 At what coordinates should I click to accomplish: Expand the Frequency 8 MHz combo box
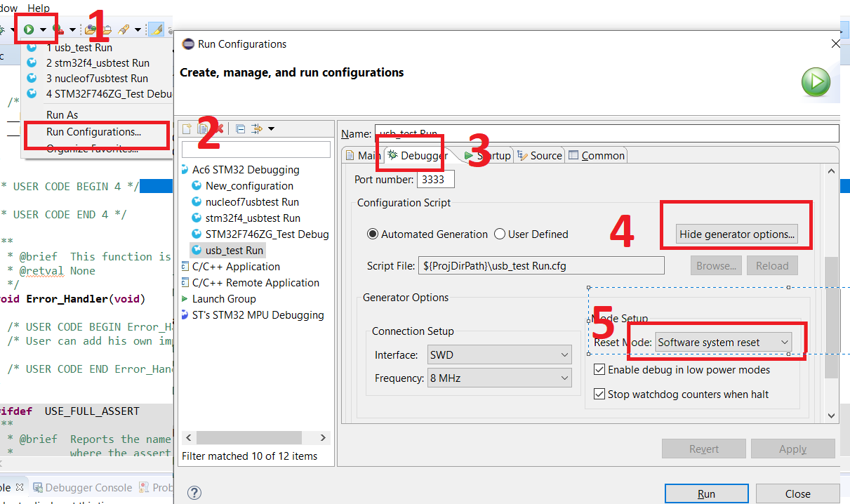click(x=499, y=378)
